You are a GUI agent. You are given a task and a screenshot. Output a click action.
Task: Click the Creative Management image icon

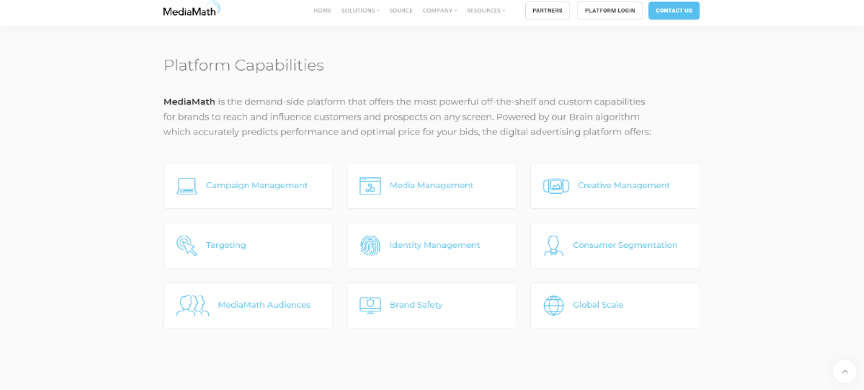(x=555, y=186)
